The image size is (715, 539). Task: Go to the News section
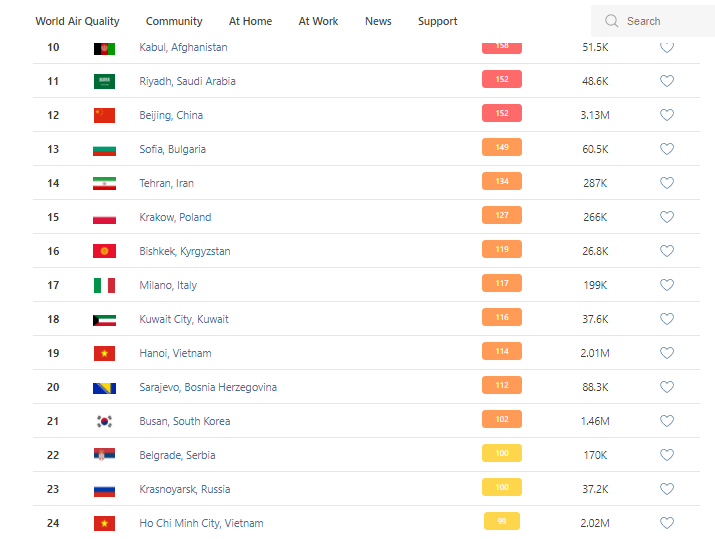[x=378, y=21]
